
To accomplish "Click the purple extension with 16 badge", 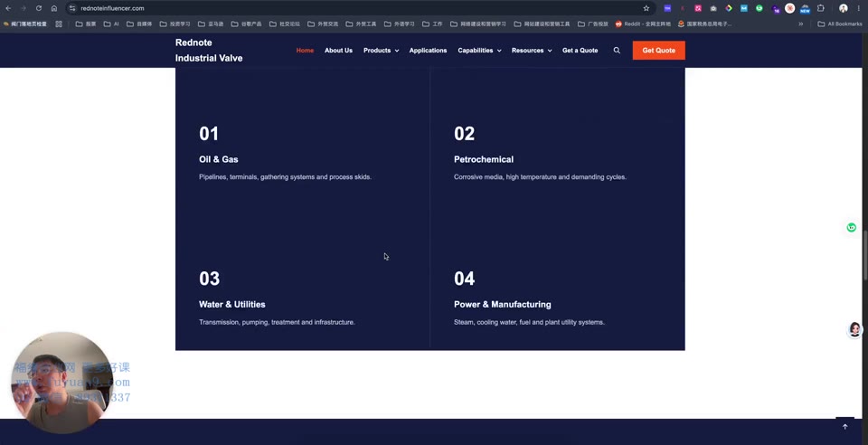I will tap(776, 9).
